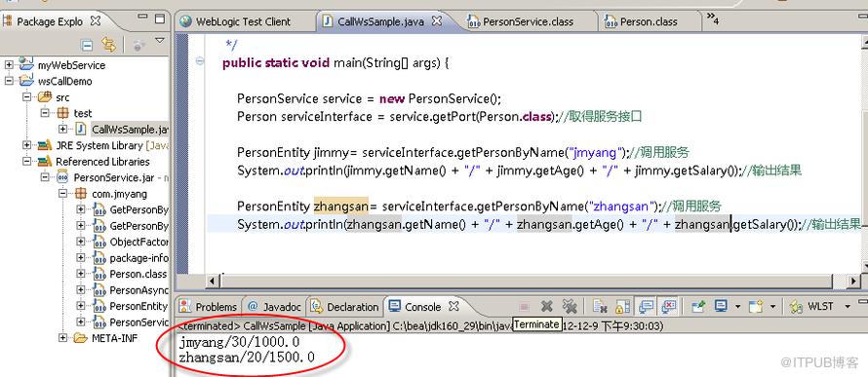Open the dropdown arrow next to WLST
This screenshot has width=868, height=377.
[x=847, y=306]
